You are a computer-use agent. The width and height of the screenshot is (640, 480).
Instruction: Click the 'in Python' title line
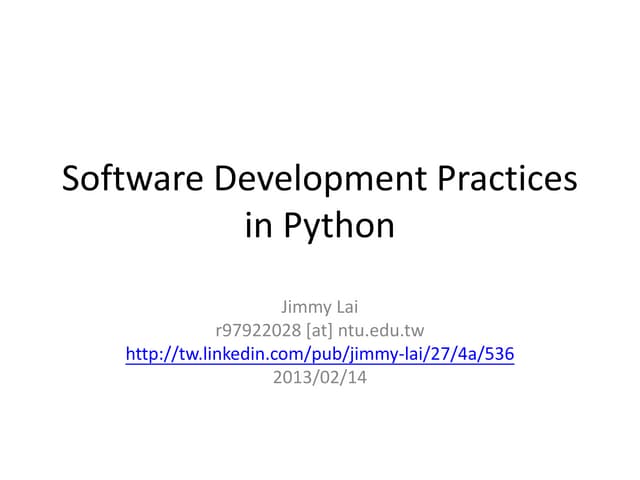click(x=320, y=225)
